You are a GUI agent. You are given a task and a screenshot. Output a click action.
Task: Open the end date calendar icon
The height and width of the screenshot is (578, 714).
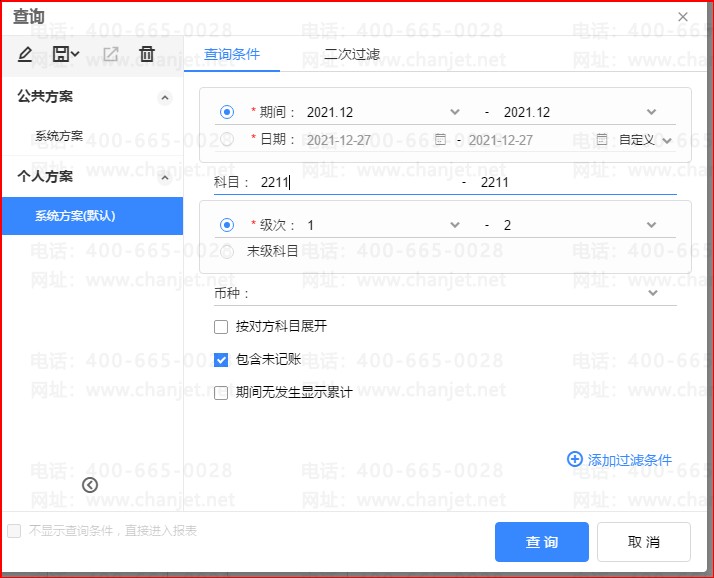(x=601, y=140)
